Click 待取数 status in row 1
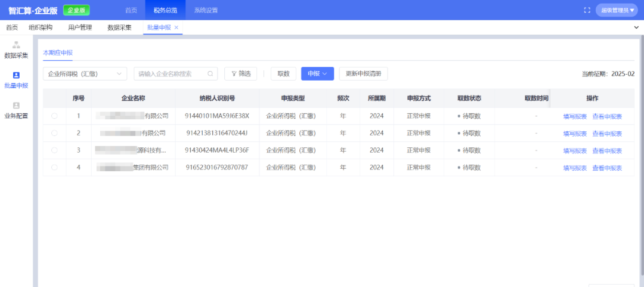 point(469,116)
